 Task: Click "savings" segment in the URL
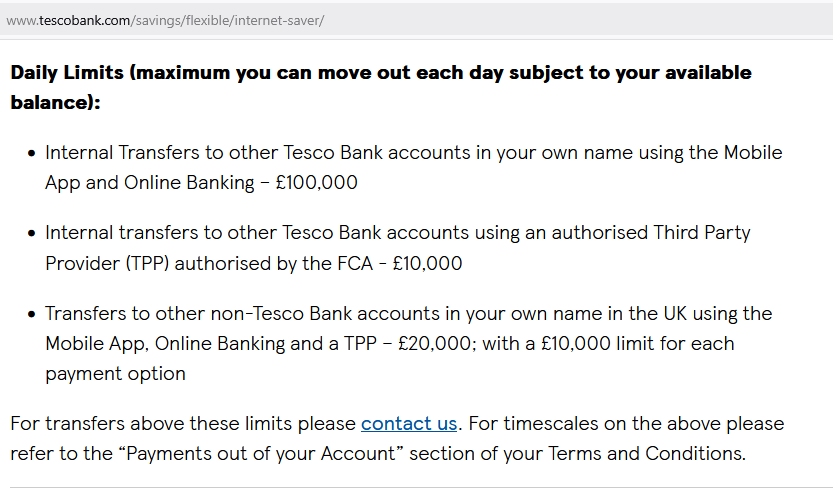[159, 21]
